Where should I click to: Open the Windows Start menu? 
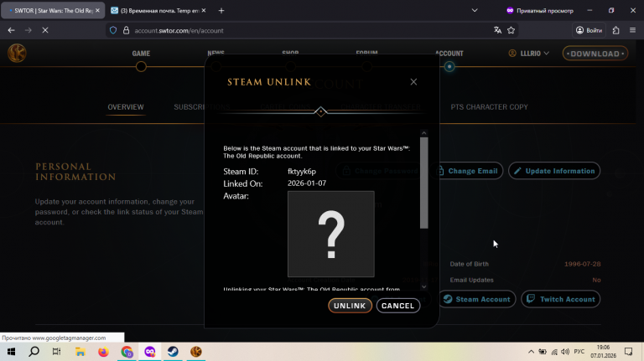tap(11, 352)
